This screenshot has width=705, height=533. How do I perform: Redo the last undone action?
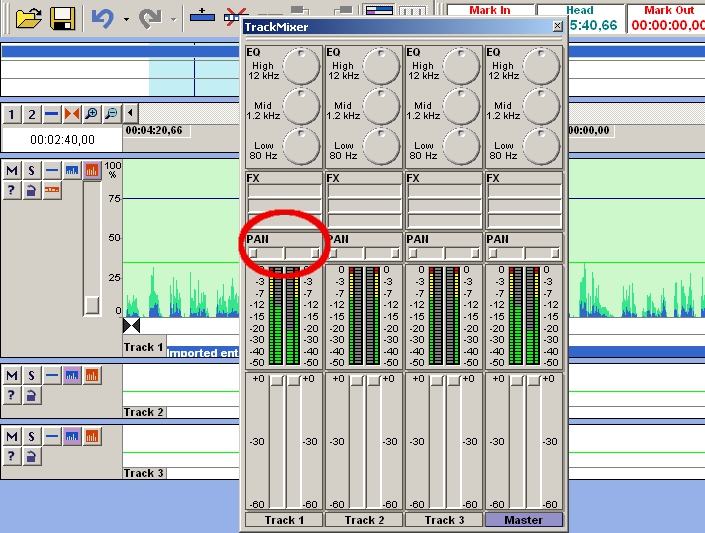click(150, 18)
